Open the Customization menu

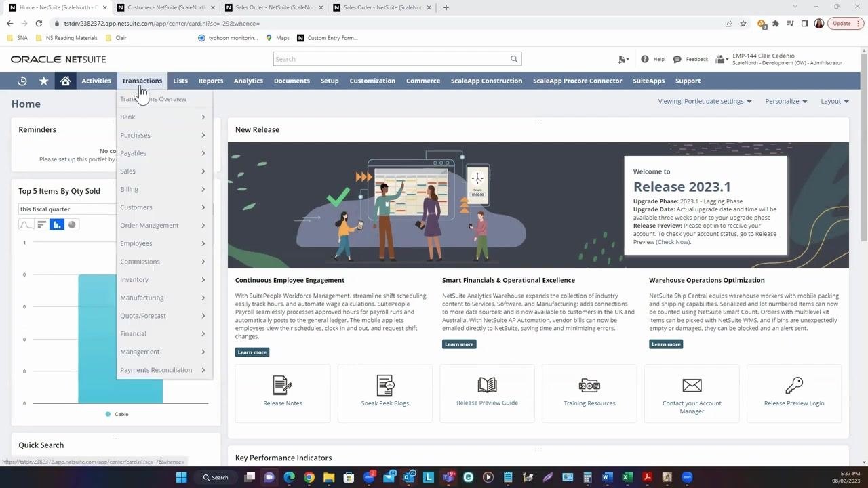click(x=372, y=81)
